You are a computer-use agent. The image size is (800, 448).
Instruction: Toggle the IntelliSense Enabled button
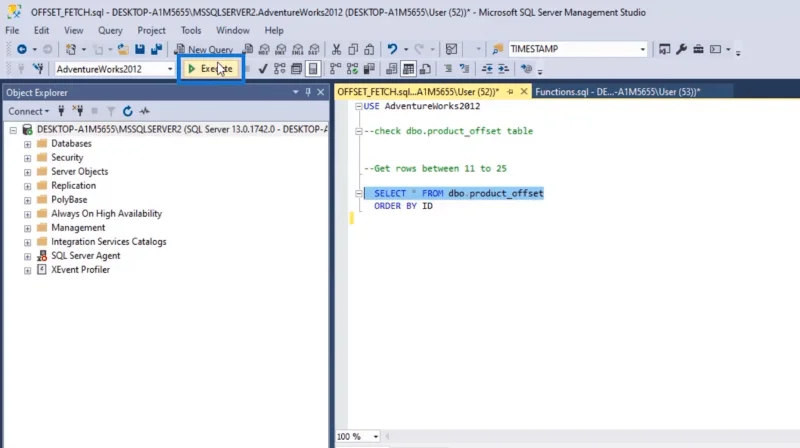coord(313,69)
